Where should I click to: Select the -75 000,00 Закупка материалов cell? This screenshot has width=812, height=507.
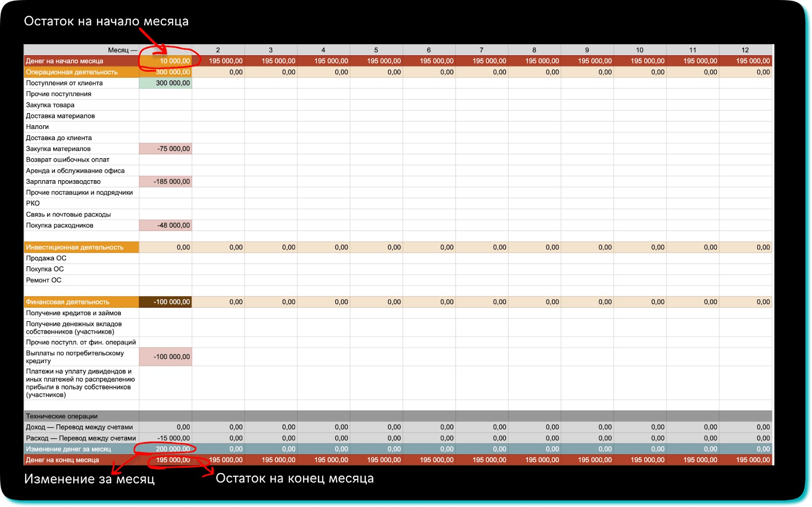166,149
